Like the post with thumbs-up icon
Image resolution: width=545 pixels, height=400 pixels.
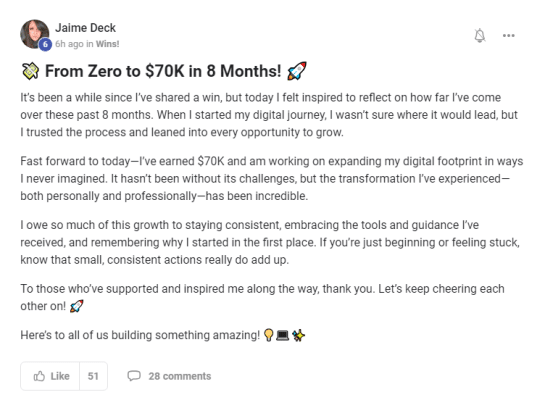tap(39, 376)
